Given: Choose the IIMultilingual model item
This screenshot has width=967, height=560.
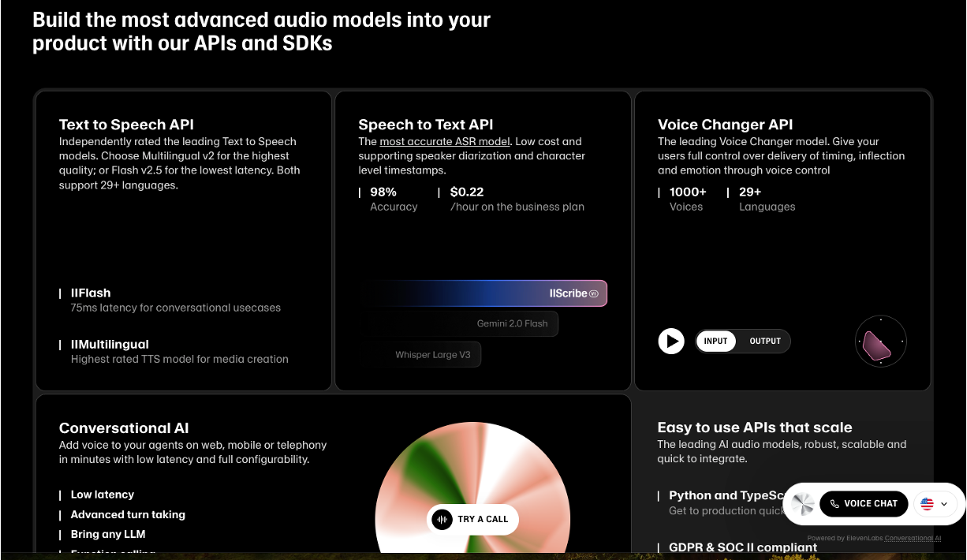Looking at the screenshot, I should 110,345.
